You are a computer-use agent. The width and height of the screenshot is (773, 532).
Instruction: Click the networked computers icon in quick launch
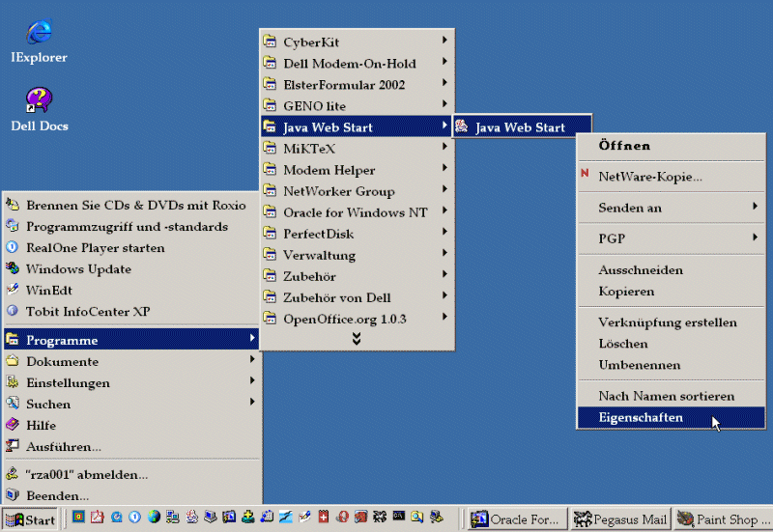[173, 517]
